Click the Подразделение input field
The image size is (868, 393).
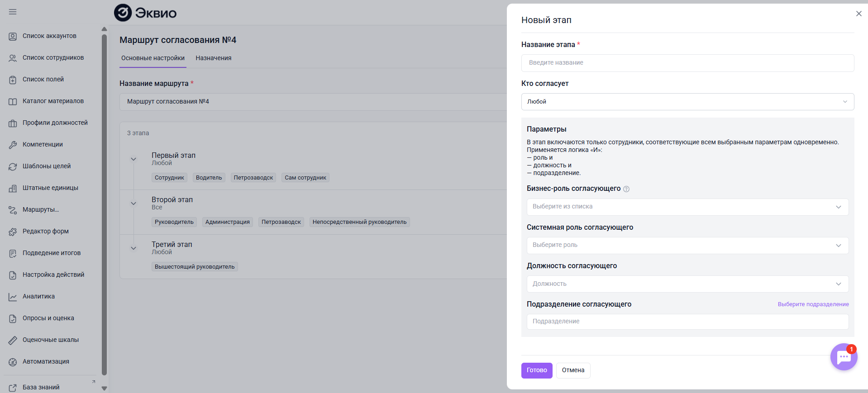(687, 322)
